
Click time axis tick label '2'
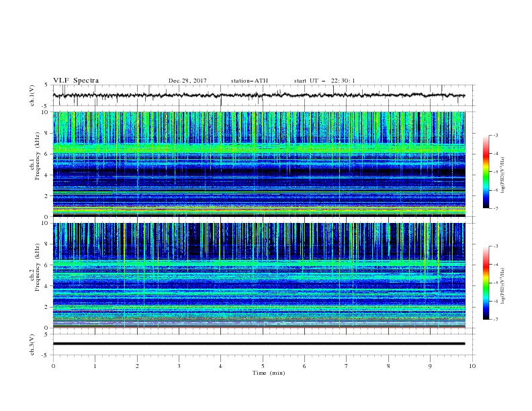pos(137,366)
